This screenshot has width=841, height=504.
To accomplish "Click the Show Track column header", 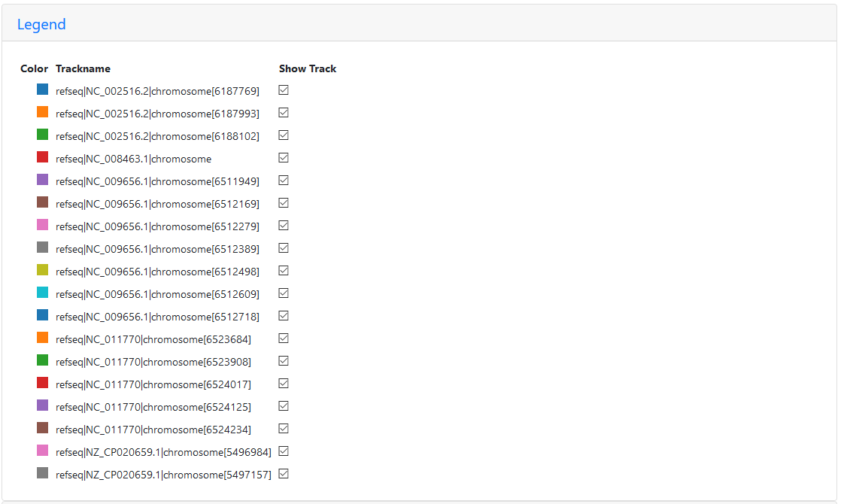I will pos(308,68).
